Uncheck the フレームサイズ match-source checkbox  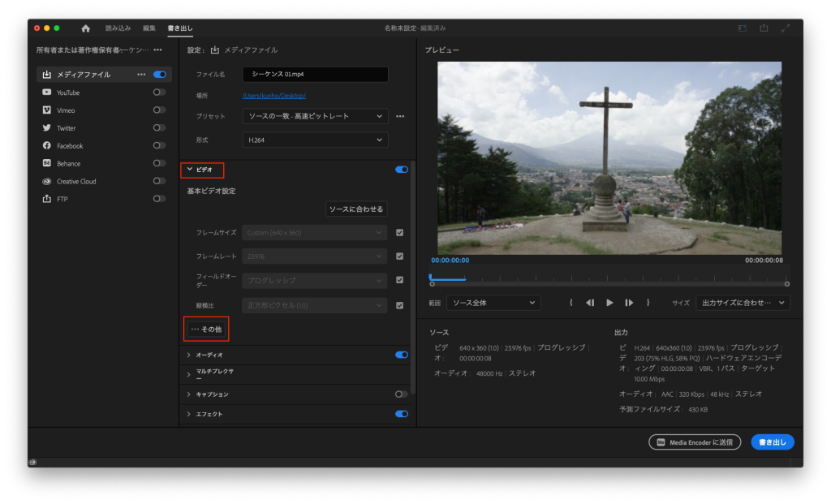[399, 233]
